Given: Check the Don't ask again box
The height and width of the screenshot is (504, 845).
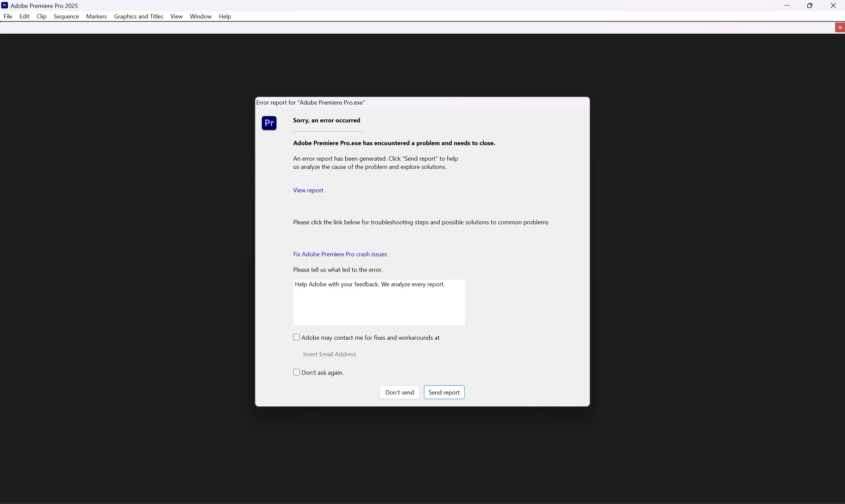Looking at the screenshot, I should coord(297,372).
